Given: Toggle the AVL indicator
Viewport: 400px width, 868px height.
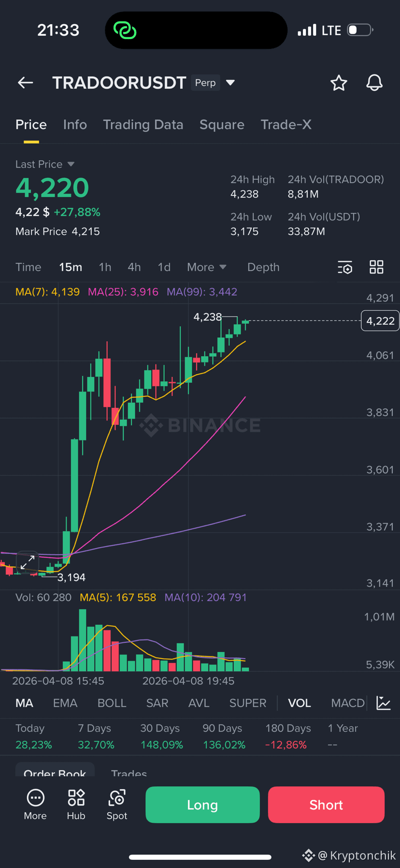Looking at the screenshot, I should click(199, 703).
